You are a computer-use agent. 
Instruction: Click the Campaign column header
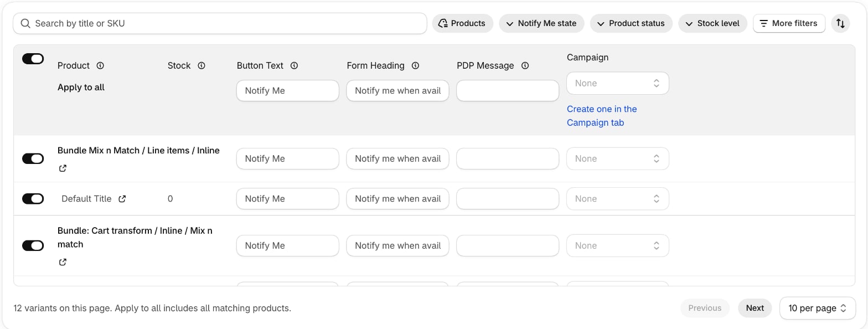[x=587, y=58]
